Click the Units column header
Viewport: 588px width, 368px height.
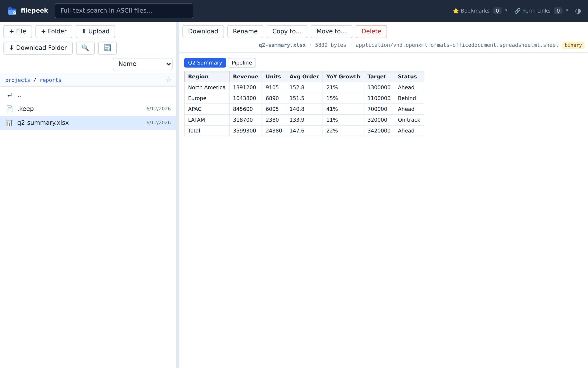[274, 77]
